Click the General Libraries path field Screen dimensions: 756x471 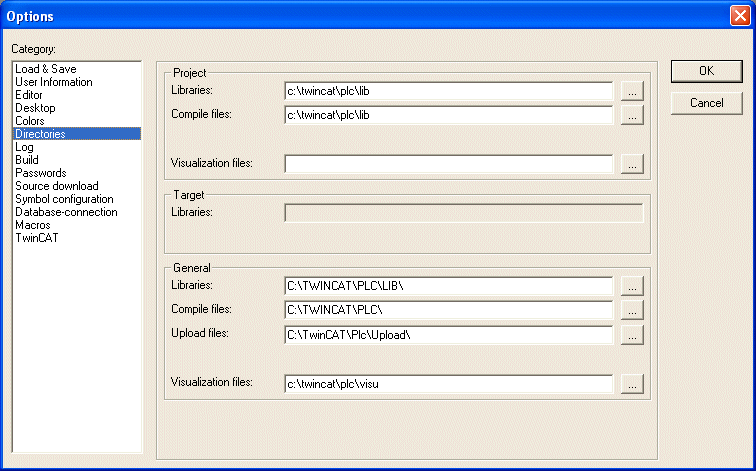tap(448, 286)
